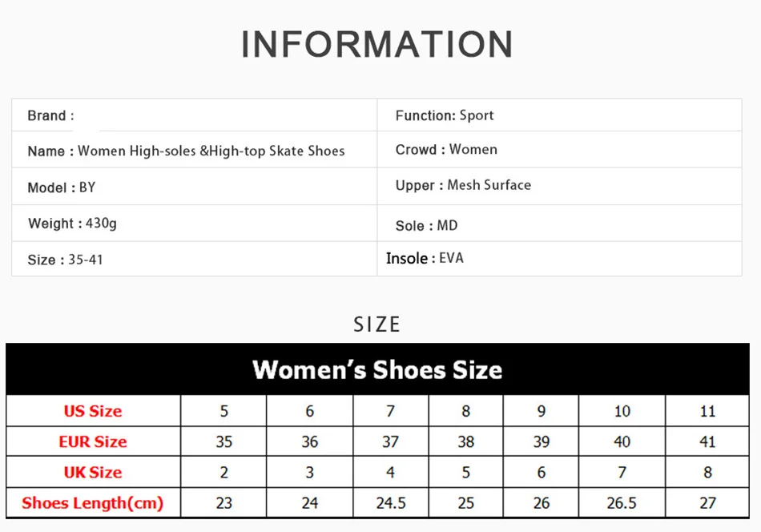Click the Function Sport entry

click(444, 115)
